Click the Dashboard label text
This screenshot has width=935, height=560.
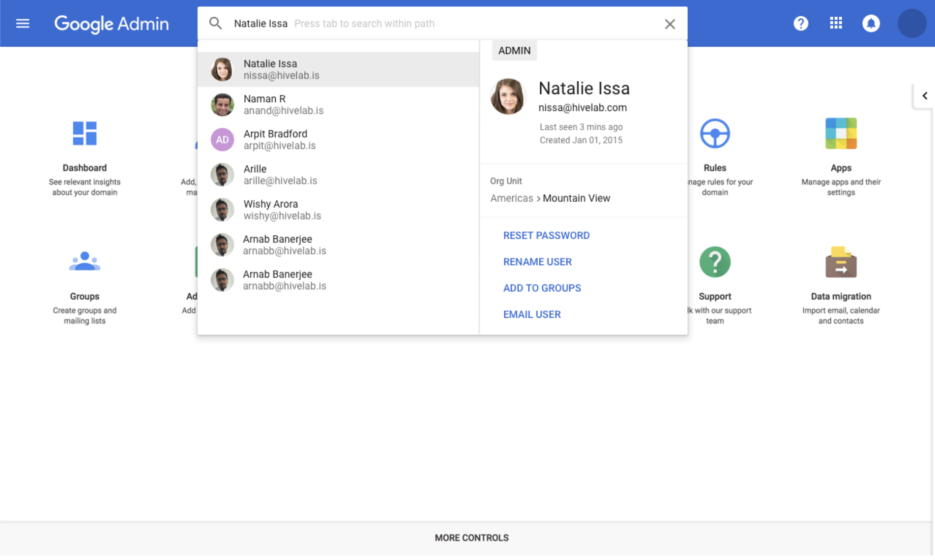[x=85, y=168]
